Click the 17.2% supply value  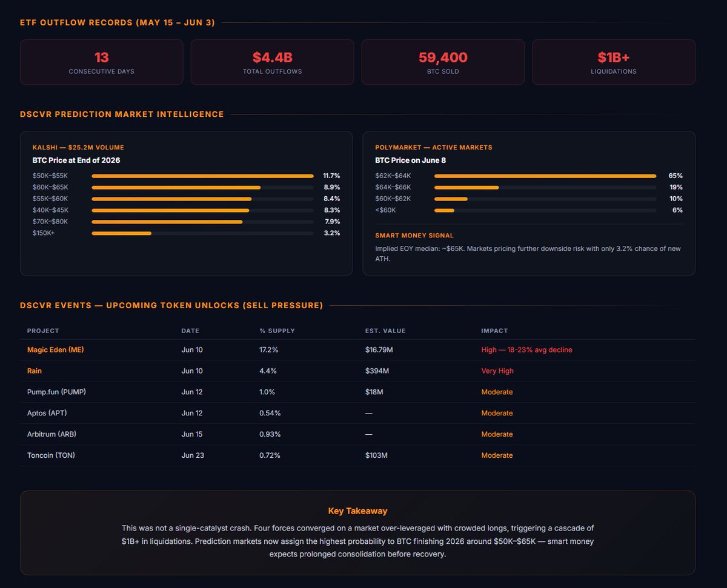pos(269,350)
